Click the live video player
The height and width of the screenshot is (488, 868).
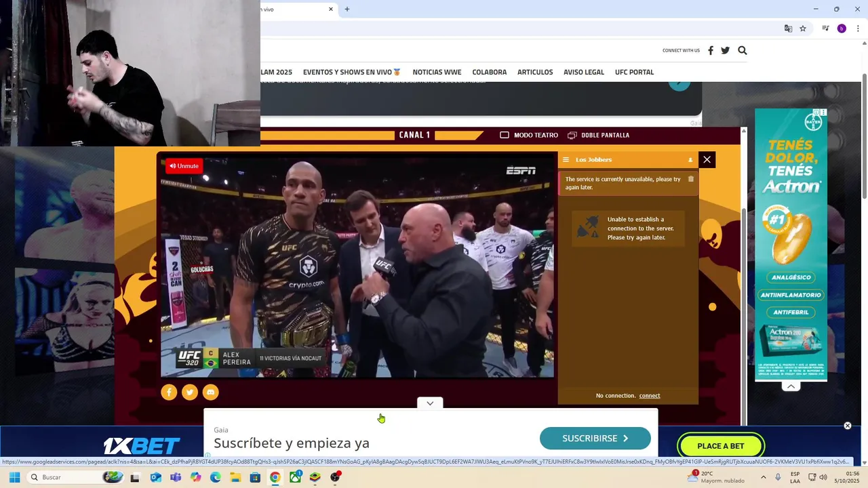(x=357, y=268)
